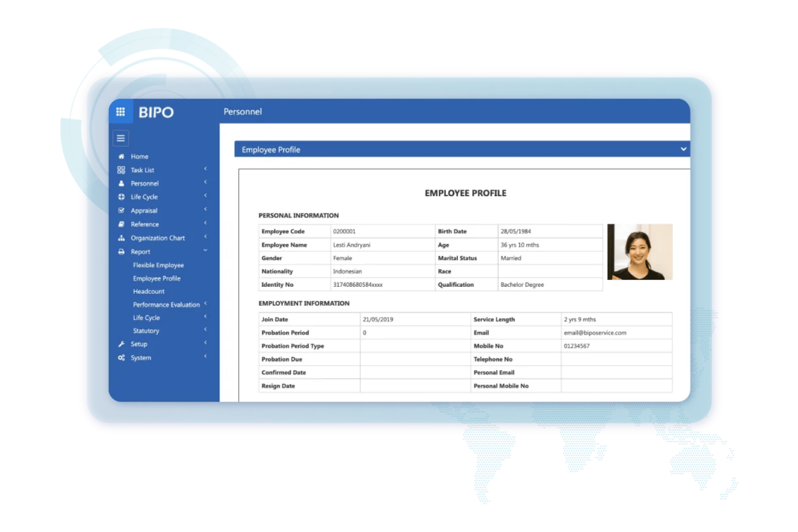Image resolution: width=798 pixels, height=532 pixels.
Task: Select the Headcount report link
Action: click(149, 292)
